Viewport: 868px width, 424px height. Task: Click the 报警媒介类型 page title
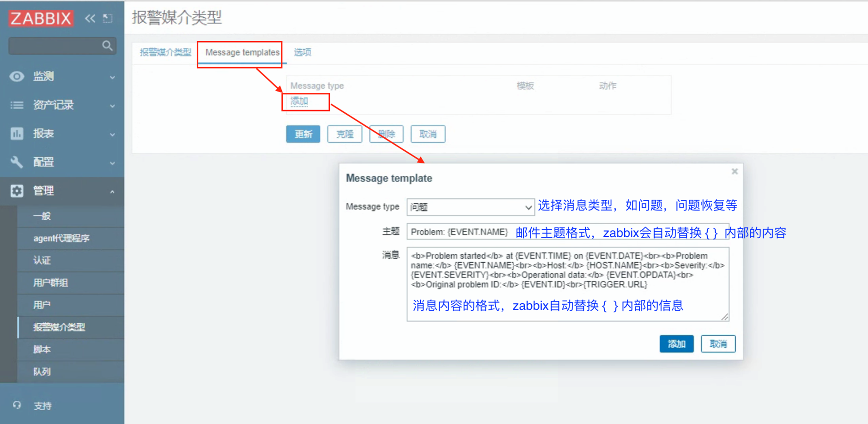tap(177, 18)
